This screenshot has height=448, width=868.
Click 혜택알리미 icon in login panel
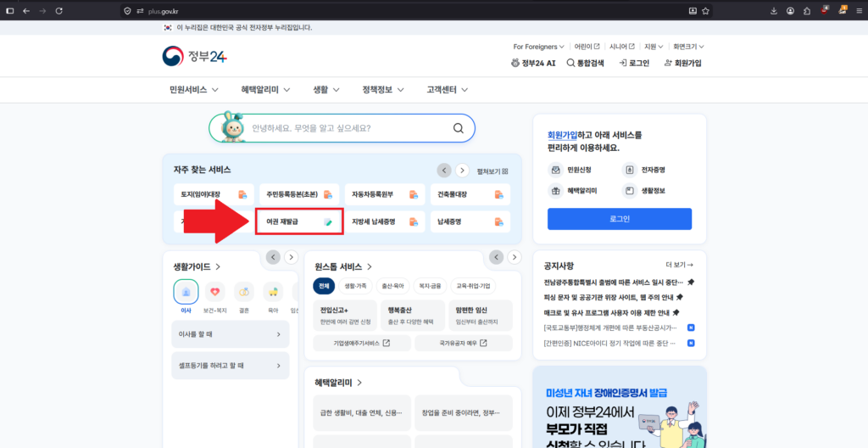554,191
